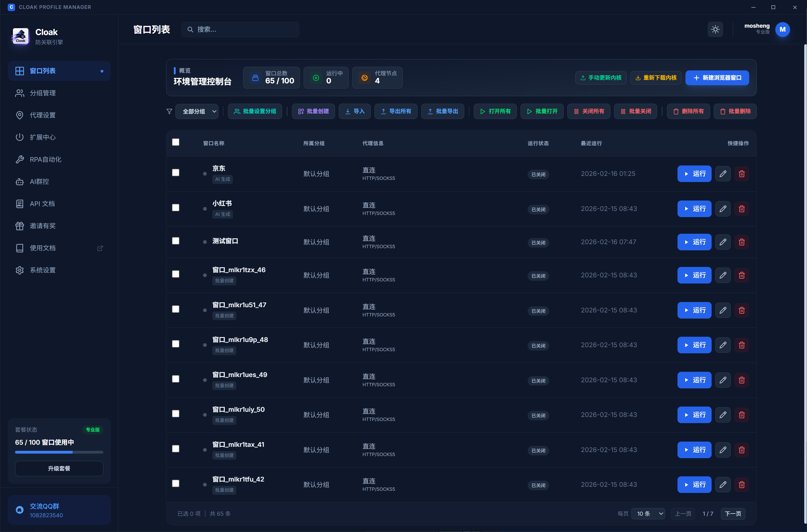This screenshot has width=807, height=532.
Task: Click the 65/100 usage progress bar
Action: pyautogui.click(x=59, y=452)
